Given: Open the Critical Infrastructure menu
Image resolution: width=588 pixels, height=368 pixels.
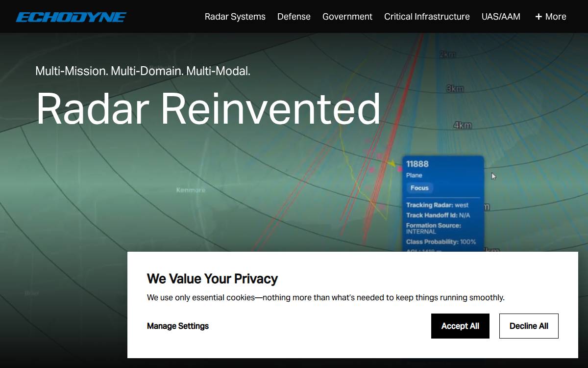Looking at the screenshot, I should pos(427,17).
